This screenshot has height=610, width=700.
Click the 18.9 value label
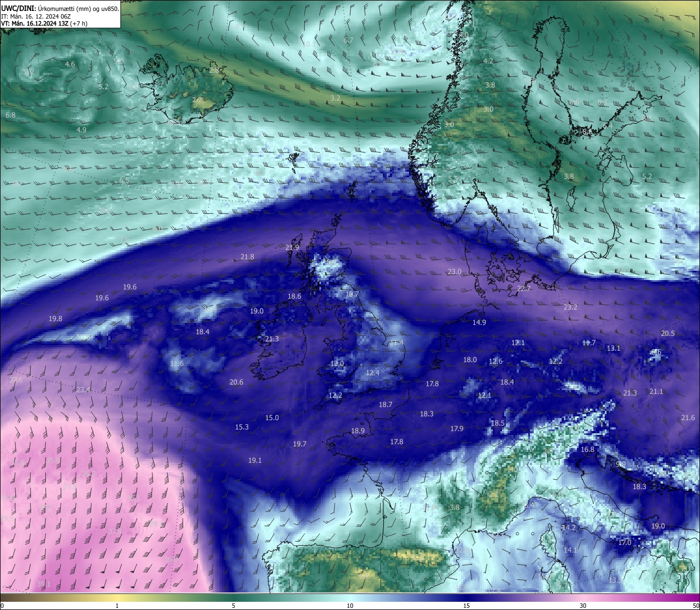click(358, 431)
